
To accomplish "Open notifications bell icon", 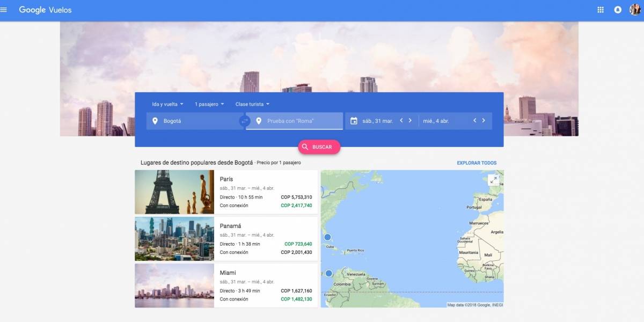I will (x=618, y=10).
